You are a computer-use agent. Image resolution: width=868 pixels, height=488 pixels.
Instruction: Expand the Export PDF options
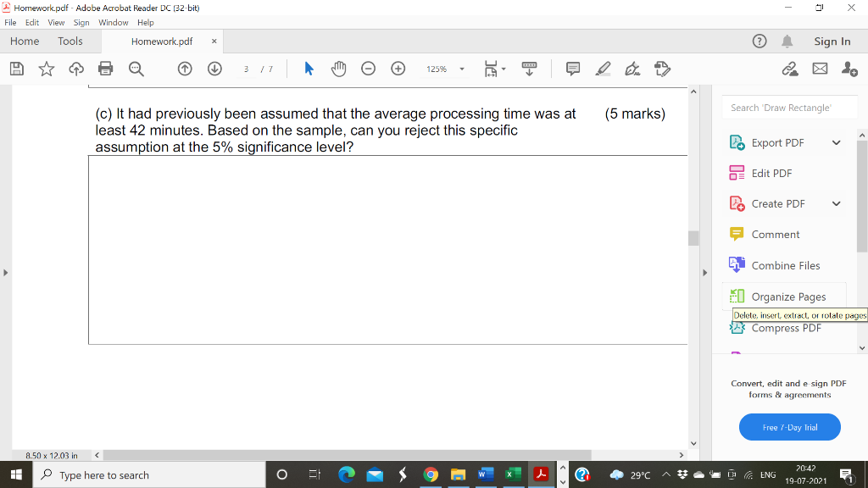click(836, 142)
